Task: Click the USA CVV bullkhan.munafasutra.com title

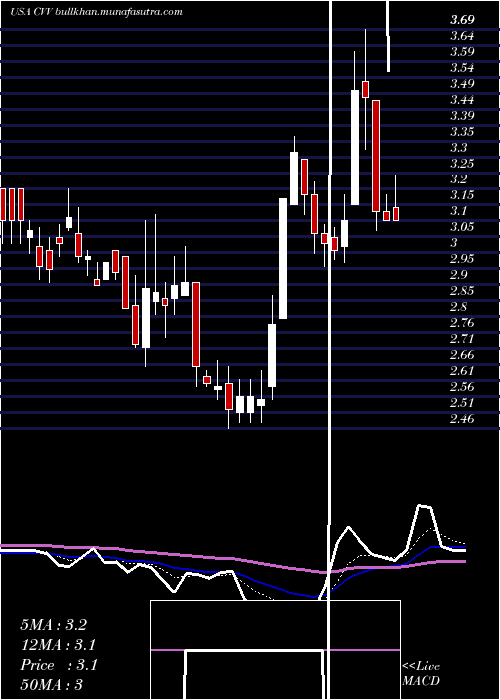Action: tap(96, 12)
